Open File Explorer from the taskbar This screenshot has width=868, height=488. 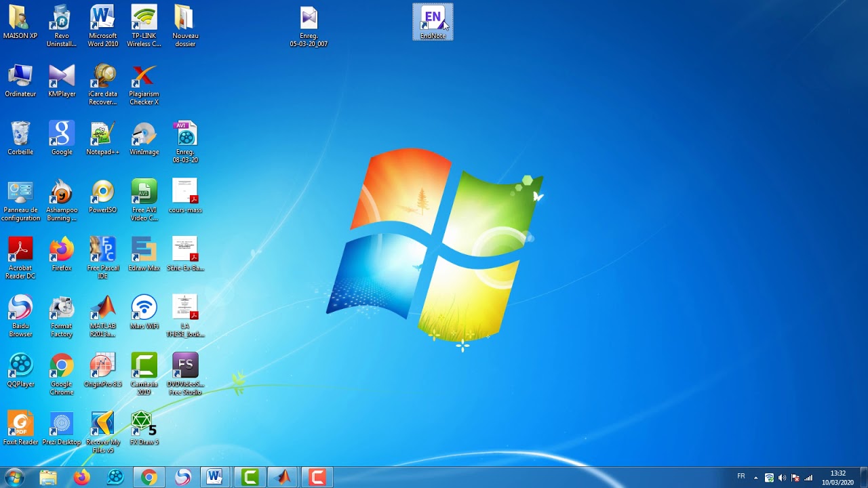[x=48, y=478]
